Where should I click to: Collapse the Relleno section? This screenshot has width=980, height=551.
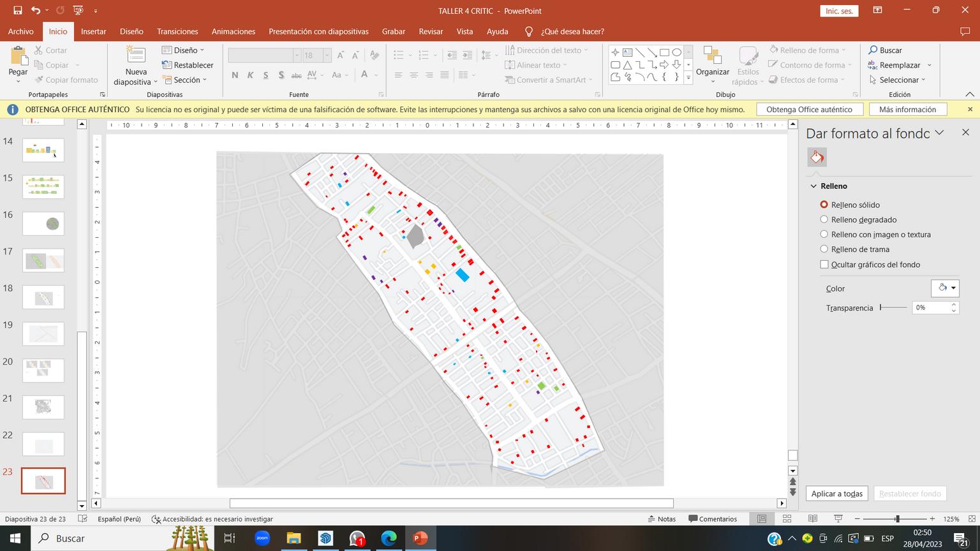[813, 186]
